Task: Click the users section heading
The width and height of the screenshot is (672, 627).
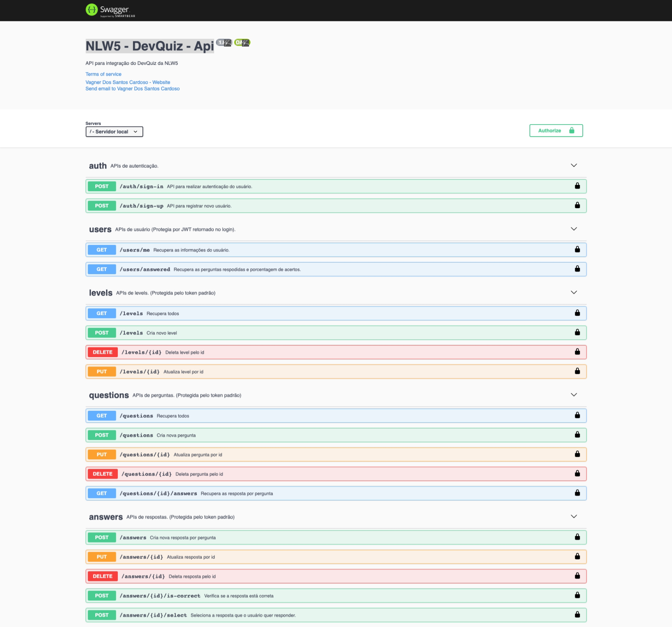Action: coord(100,229)
